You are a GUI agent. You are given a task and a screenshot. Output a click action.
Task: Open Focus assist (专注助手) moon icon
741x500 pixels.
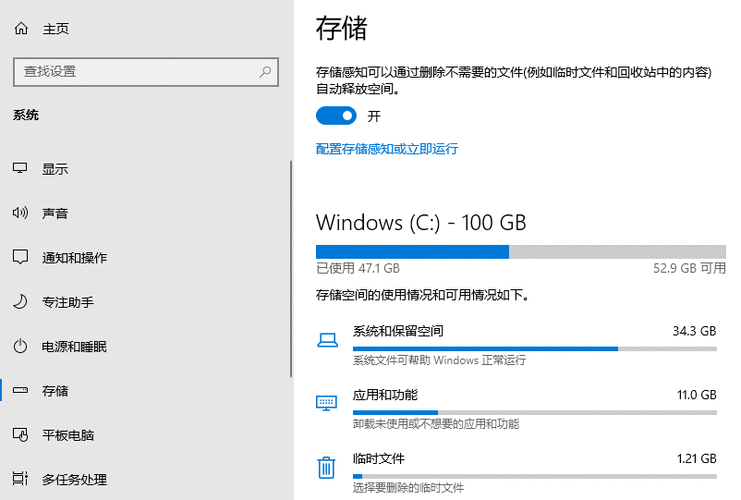tap(20, 302)
